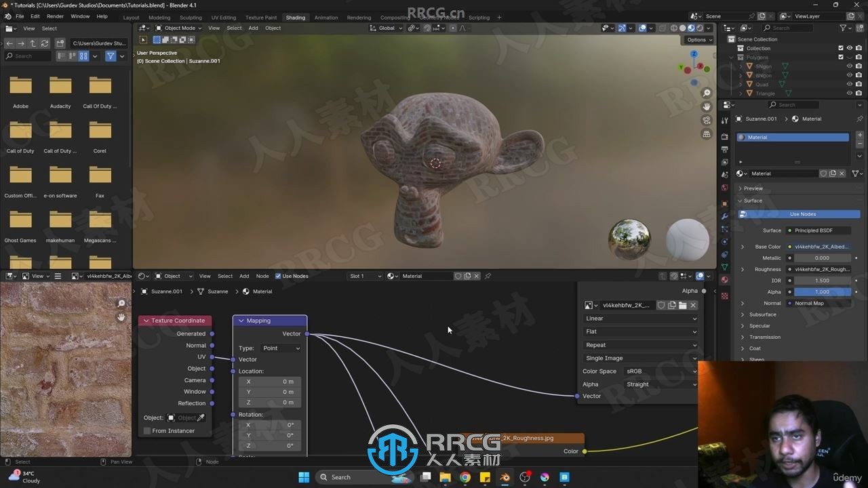Click the zoom magnifier icon in the 3D viewport
The height and width of the screenshot is (488, 868).
click(x=707, y=93)
